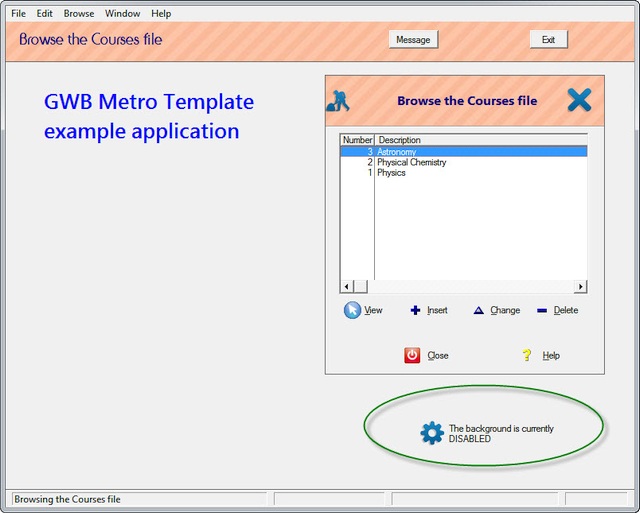Click the Insert plus icon
Screen dimensions: 640x513
[415, 311]
